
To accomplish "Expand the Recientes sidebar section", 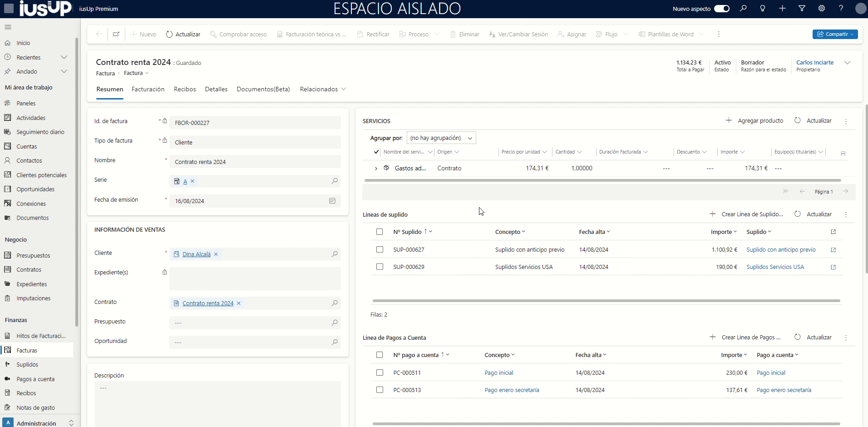I will [x=64, y=58].
